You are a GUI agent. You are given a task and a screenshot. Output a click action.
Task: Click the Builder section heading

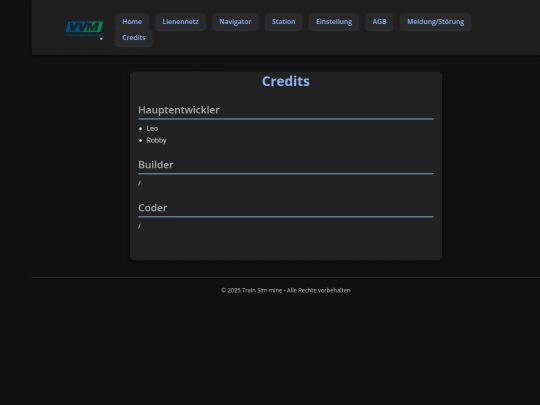[x=156, y=165]
